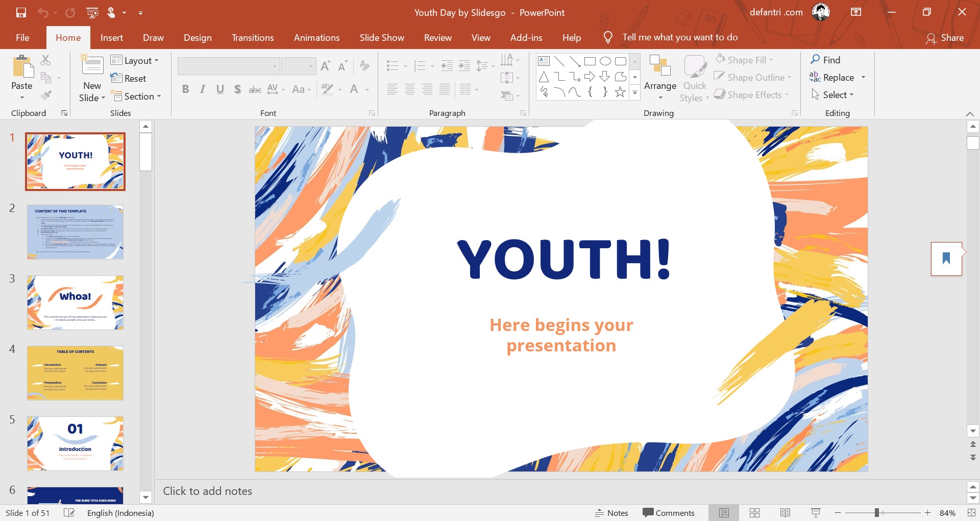Click the Share button
This screenshot has width=980, height=521.
coord(945,38)
